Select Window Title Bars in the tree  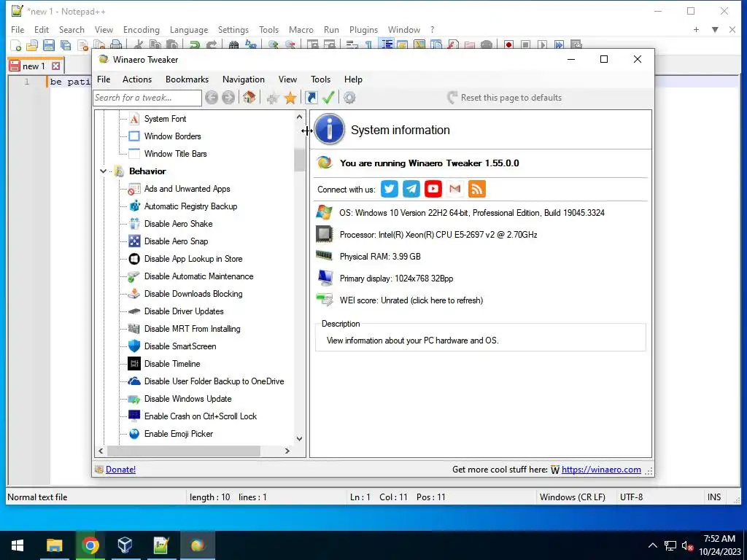[x=175, y=154]
